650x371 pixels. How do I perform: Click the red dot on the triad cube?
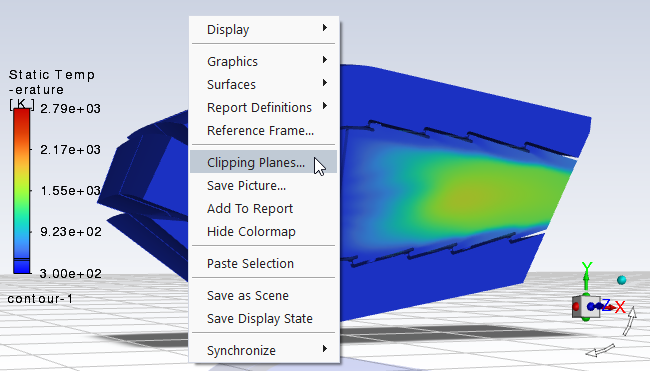pos(576,307)
